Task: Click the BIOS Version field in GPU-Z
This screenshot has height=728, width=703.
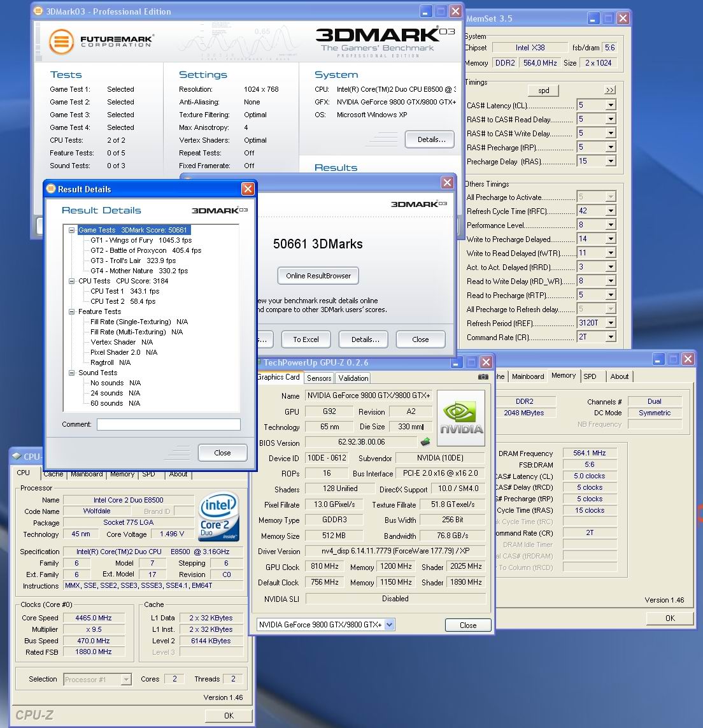Action: pos(362,442)
